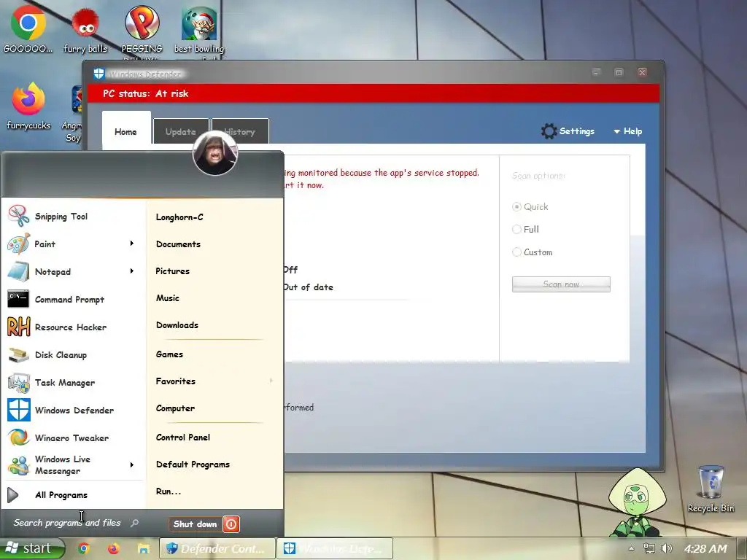Click the start button
Viewport: 747px width, 560px height.
coord(32,548)
